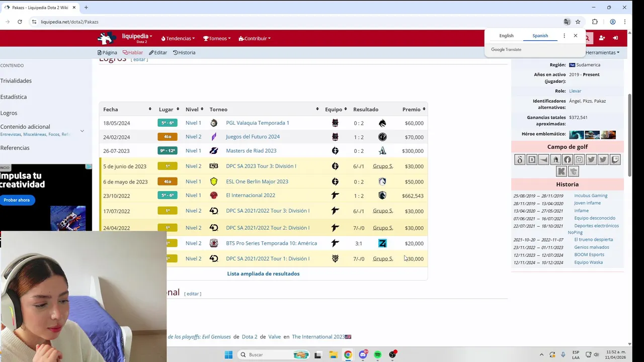Sort the table by Premio column
The width and height of the screenshot is (644, 362).
[424, 109]
